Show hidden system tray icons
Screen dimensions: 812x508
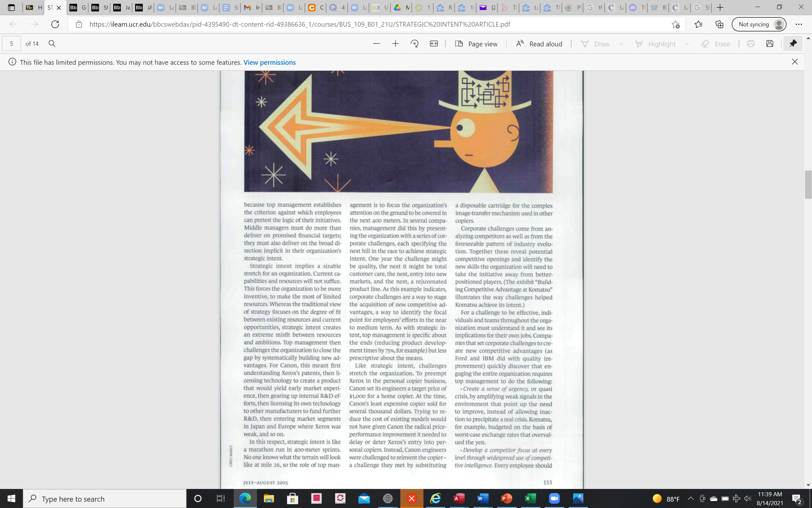click(691, 498)
